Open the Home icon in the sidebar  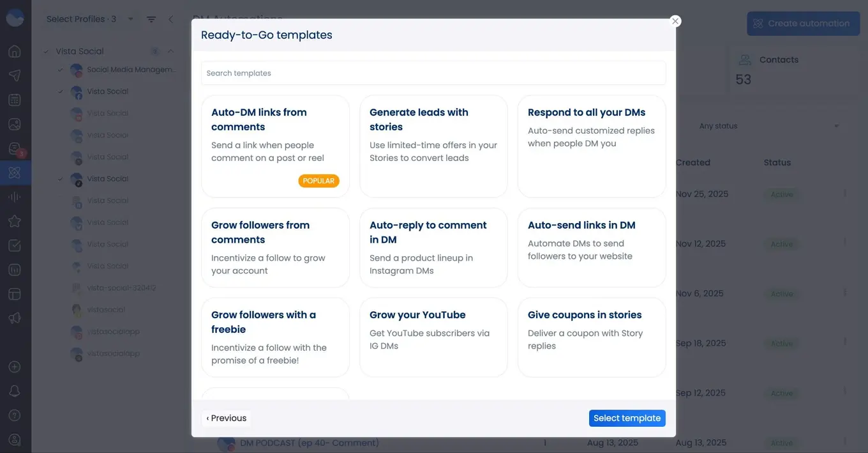click(x=15, y=51)
